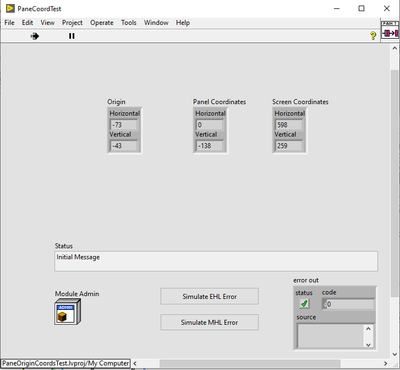Screen dimensions: 400x370
Task: Open the Help menu
Action: [183, 23]
